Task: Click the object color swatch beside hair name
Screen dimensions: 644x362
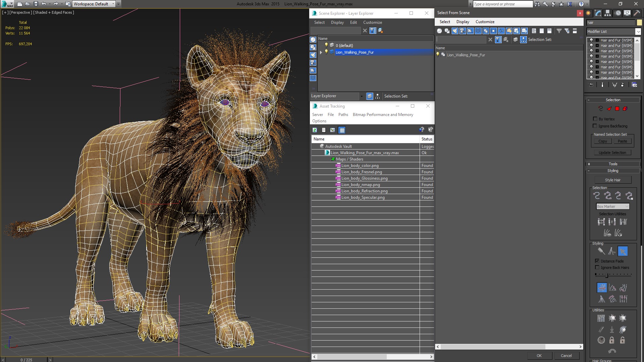Action: coord(639,22)
